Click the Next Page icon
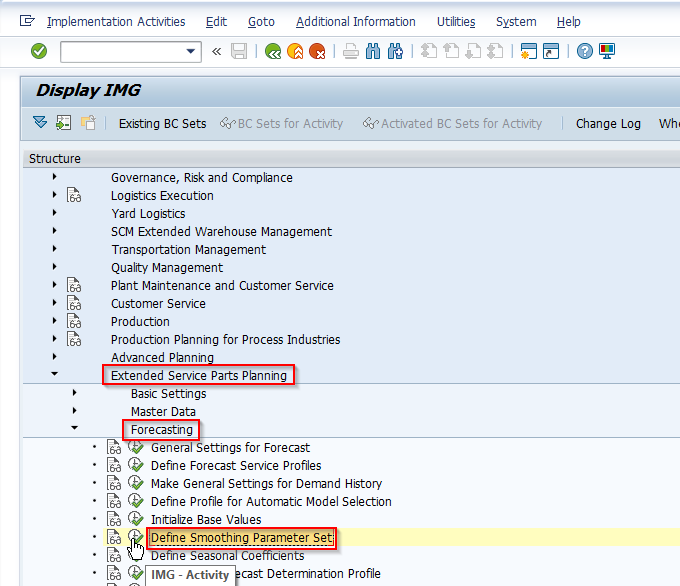The image size is (680, 586). tap(473, 52)
